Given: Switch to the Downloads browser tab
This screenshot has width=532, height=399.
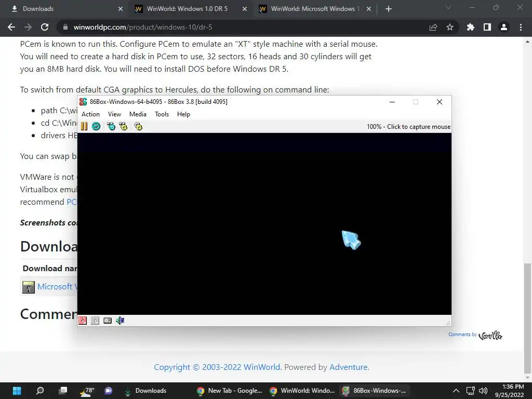Looking at the screenshot, I should point(64,9).
